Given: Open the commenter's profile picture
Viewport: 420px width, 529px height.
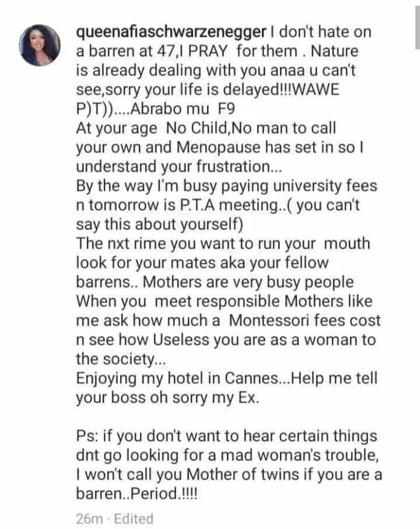Looking at the screenshot, I should (x=40, y=45).
